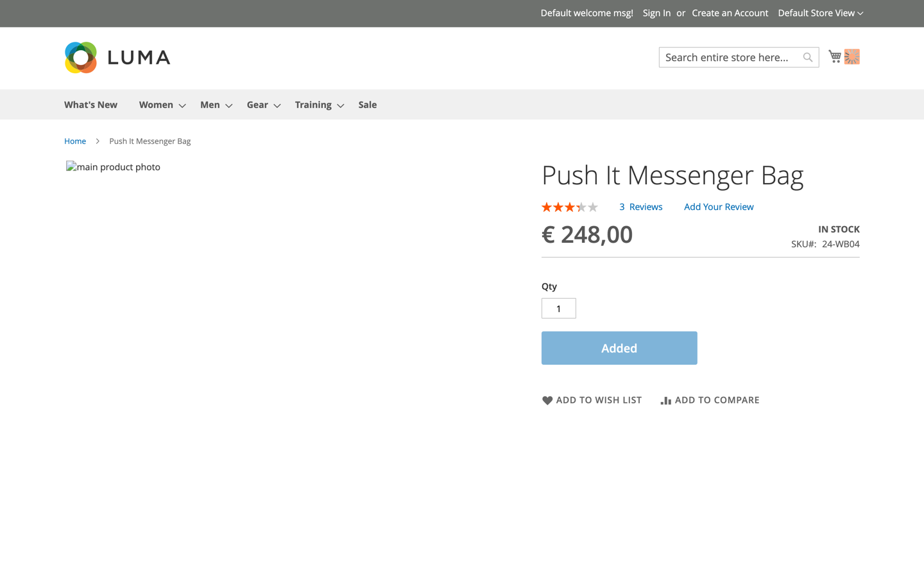Click the main product photo placeholder
This screenshot has width=924, height=578.
point(113,167)
